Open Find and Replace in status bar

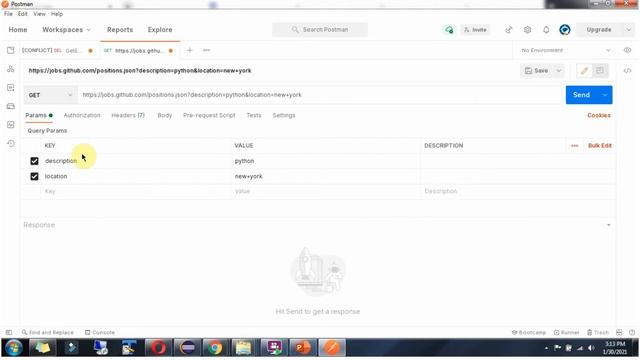click(x=48, y=332)
